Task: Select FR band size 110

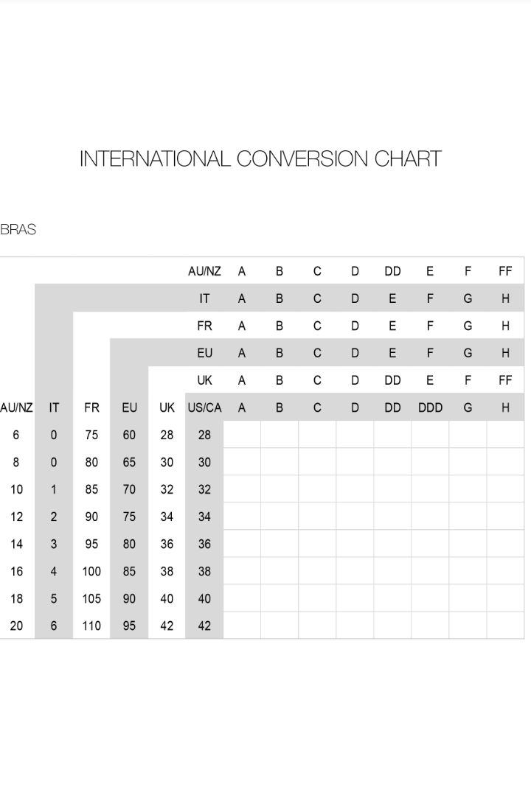Action: pos(91,626)
